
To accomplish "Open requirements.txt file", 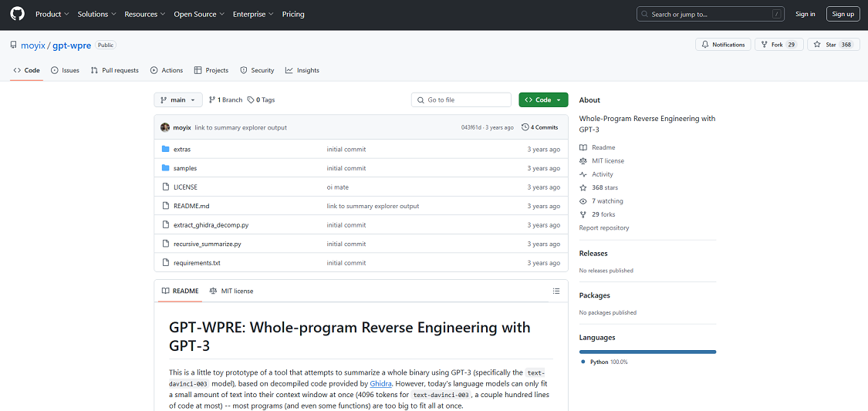I will coord(197,263).
